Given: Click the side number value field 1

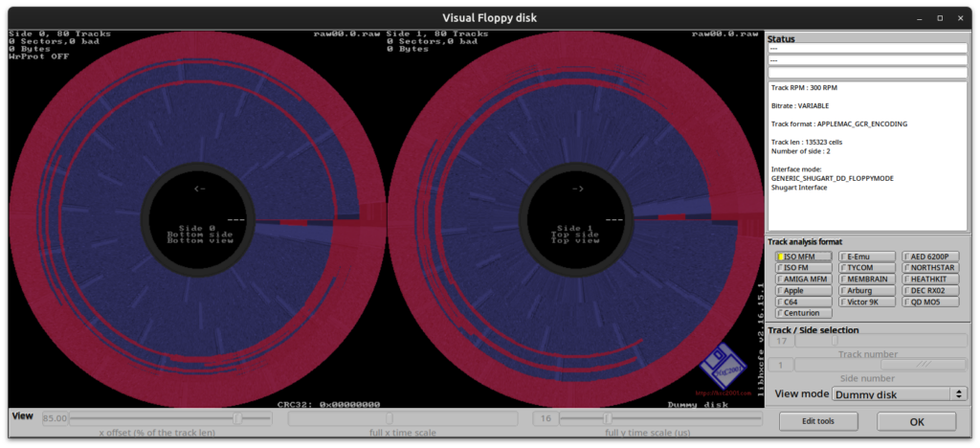Looking at the screenshot, I should (781, 365).
